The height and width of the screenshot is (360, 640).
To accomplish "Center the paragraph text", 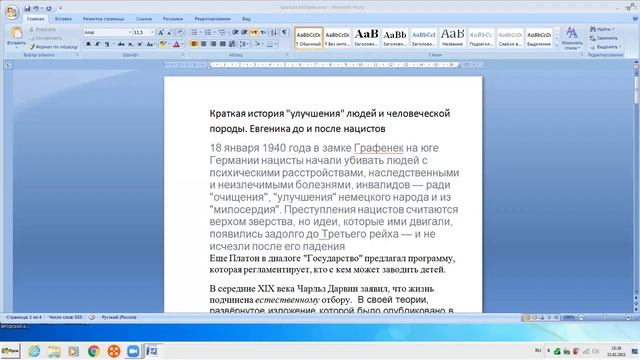I will 203,44.
